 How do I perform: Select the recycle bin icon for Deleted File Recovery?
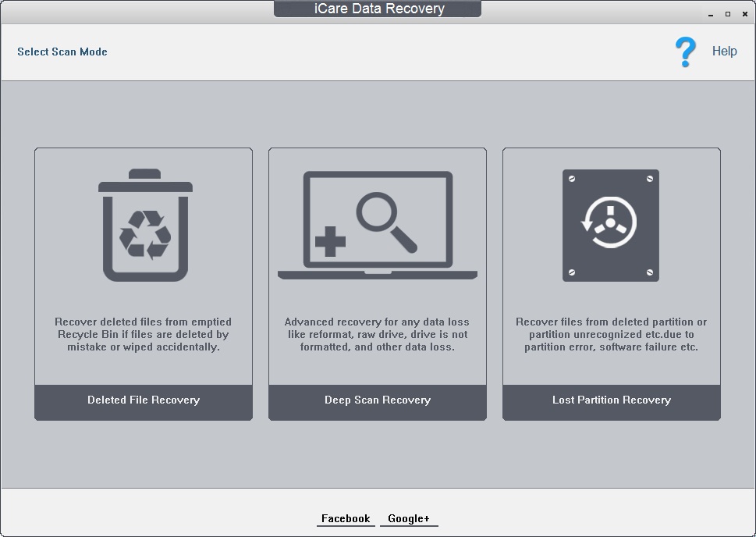pos(143,222)
